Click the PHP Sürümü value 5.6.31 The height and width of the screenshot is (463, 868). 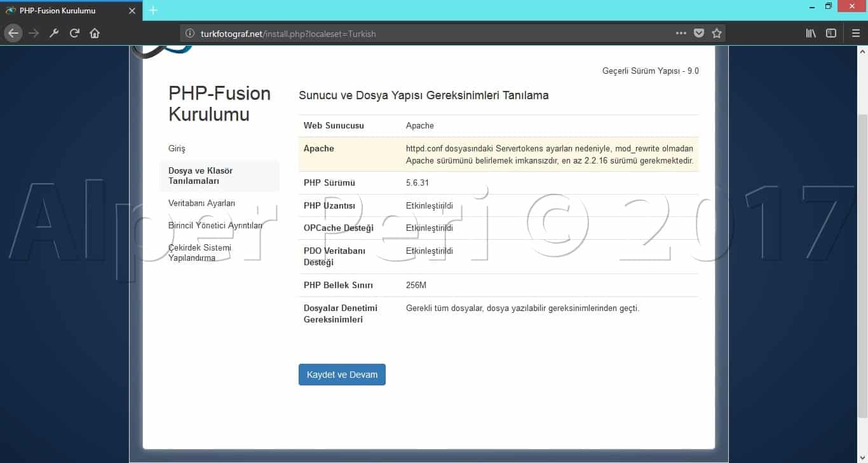pos(417,183)
